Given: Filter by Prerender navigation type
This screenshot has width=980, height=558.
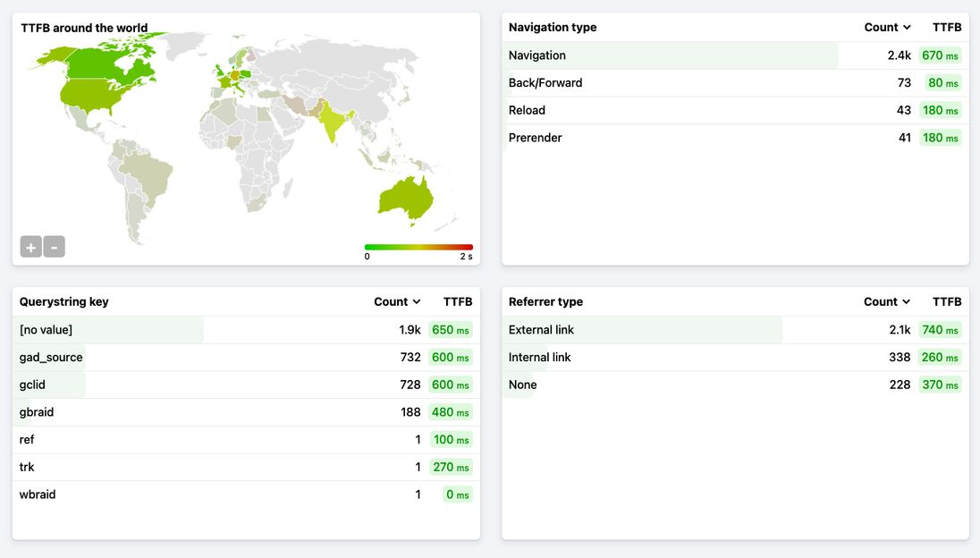Looking at the screenshot, I should point(536,138).
